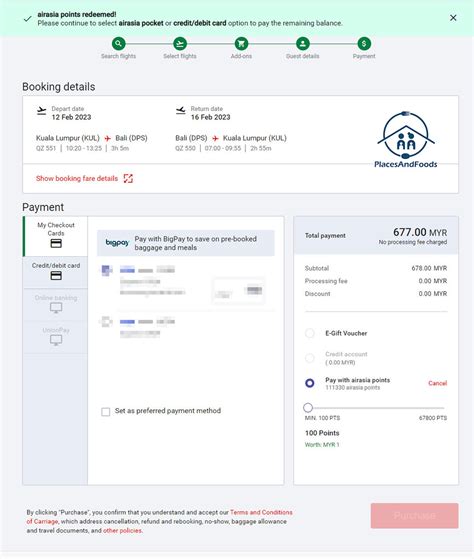Click the PlacesAndFoods logo
This screenshot has width=474, height=559.
[406, 139]
